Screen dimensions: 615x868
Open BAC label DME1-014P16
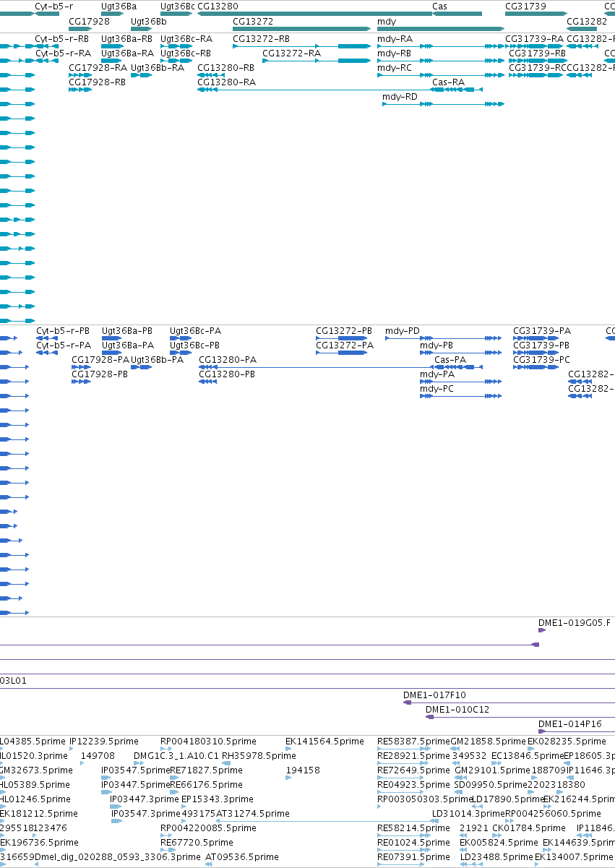pos(570,723)
